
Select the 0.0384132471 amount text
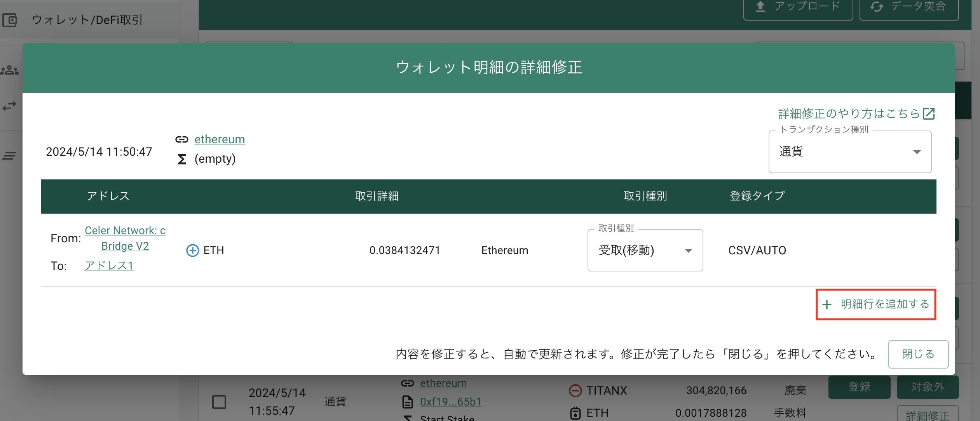[x=405, y=251]
